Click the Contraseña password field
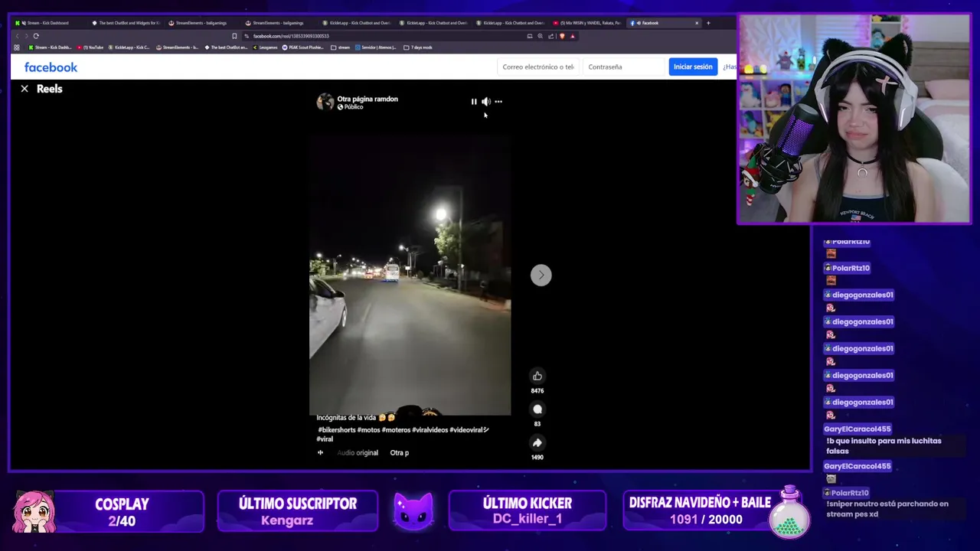The height and width of the screenshot is (551, 980). tap(624, 67)
